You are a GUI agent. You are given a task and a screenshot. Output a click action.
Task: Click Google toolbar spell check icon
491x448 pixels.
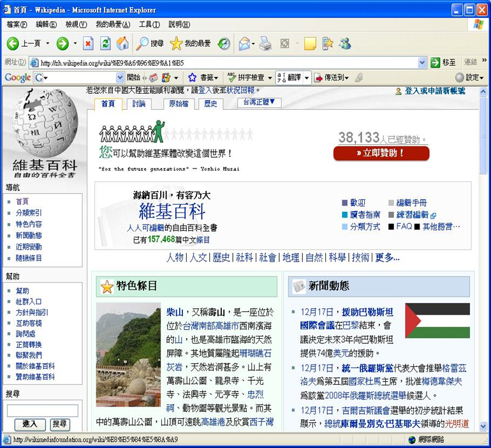tap(231, 77)
